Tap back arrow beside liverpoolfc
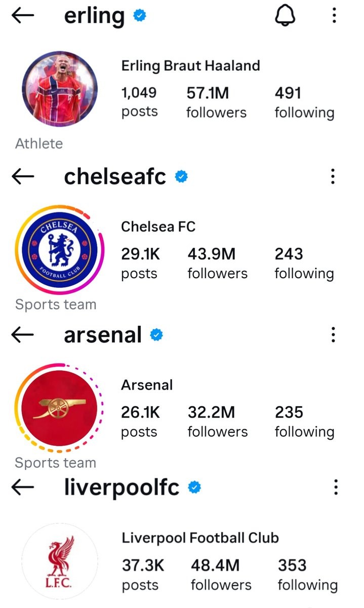 23,488
